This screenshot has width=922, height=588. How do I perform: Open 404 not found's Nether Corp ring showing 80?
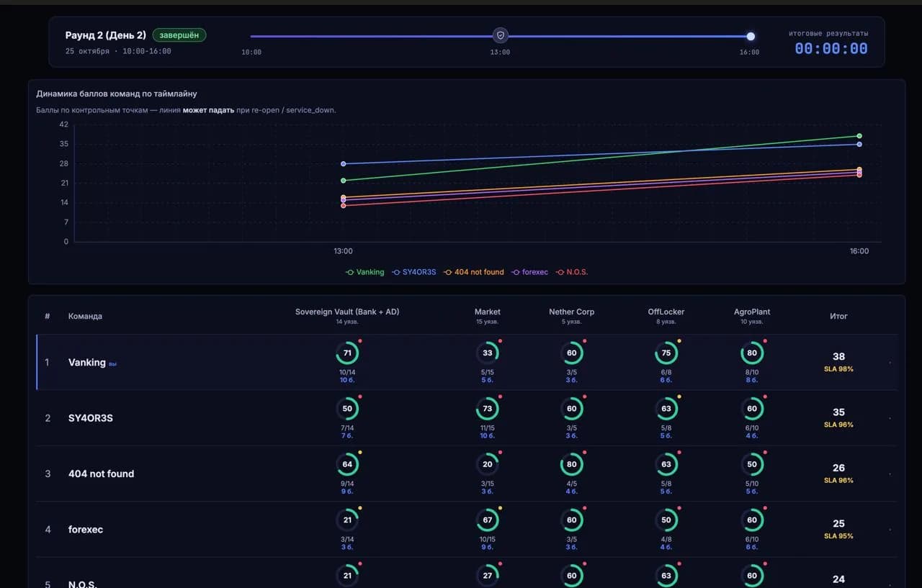click(572, 464)
